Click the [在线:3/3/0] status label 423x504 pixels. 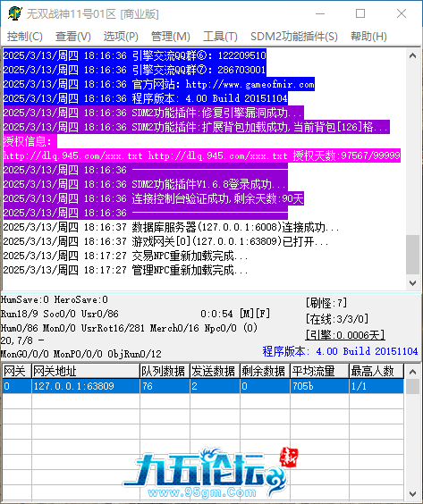point(337,319)
